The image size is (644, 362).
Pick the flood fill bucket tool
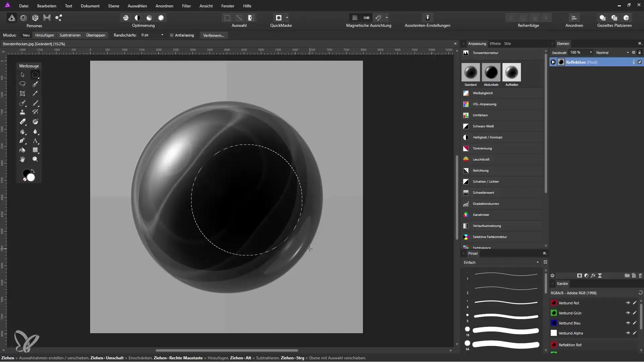coord(22,150)
